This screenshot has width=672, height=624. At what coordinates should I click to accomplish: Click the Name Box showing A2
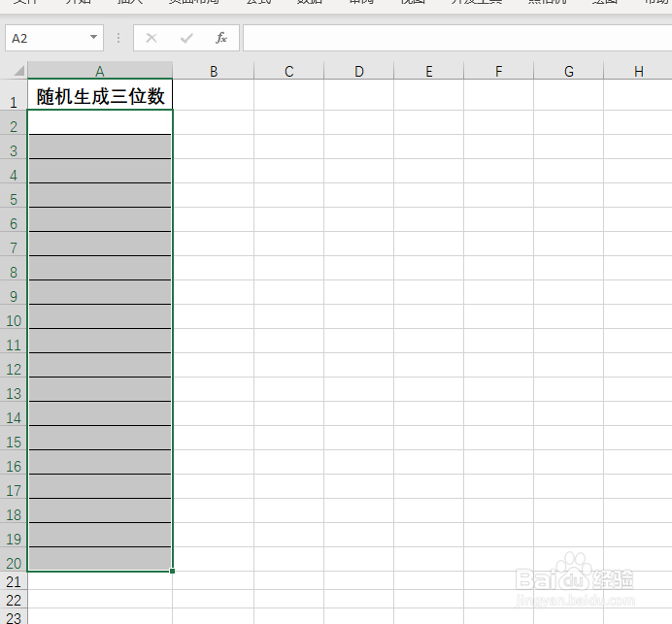54,38
